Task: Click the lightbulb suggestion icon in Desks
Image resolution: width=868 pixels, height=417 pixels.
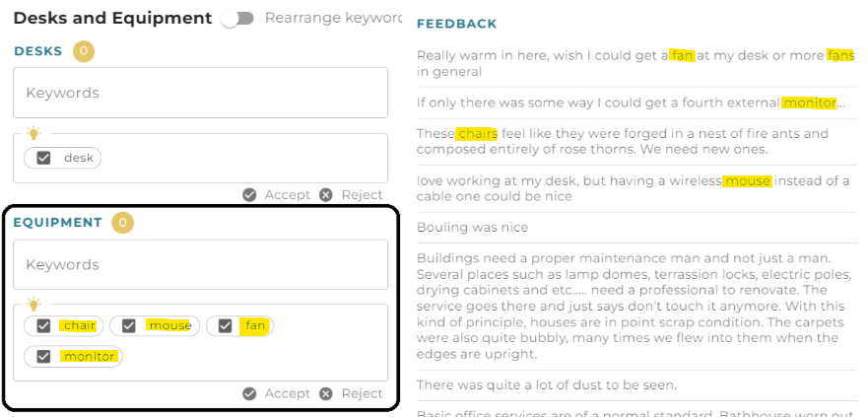Action: [34, 133]
